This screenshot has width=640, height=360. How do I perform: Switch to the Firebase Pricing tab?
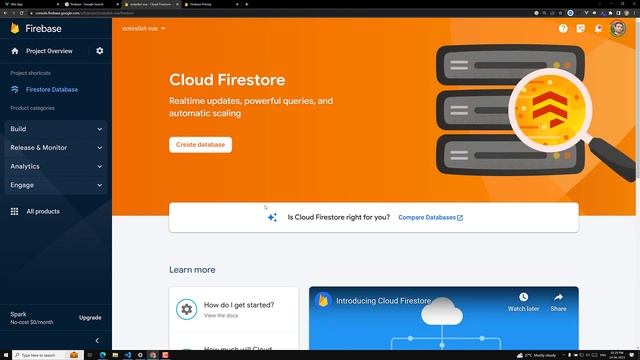211,4
